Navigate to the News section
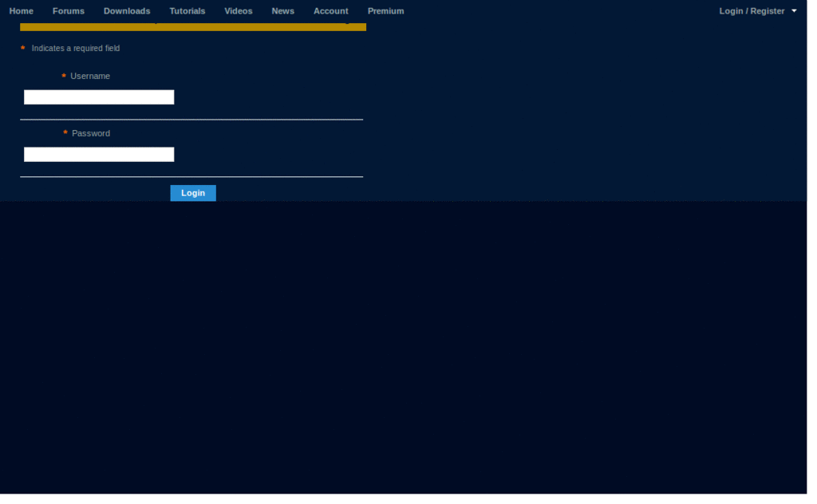 pyautogui.click(x=283, y=11)
